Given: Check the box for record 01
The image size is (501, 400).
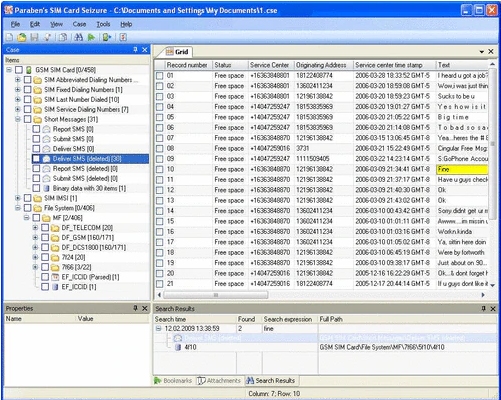Looking at the screenshot, I should 160,76.
